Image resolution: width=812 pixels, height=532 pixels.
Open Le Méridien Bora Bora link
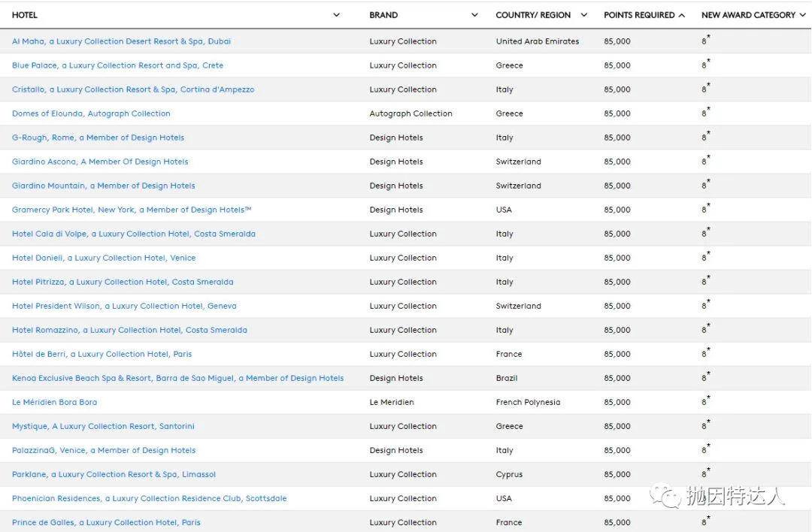54,402
